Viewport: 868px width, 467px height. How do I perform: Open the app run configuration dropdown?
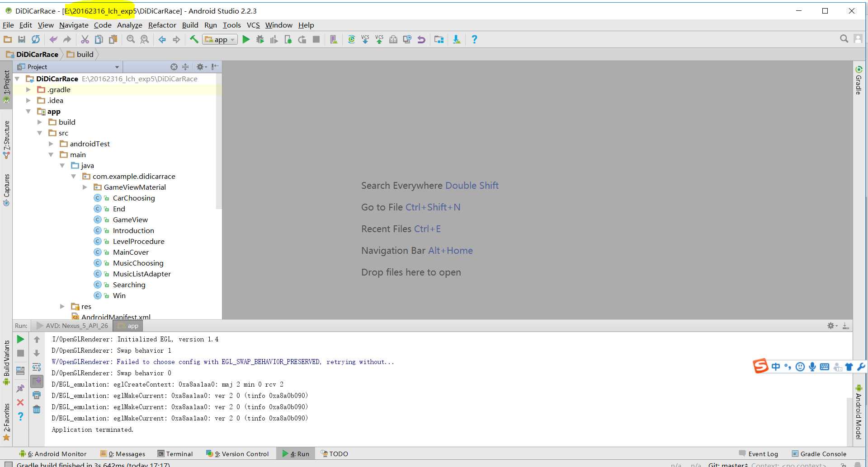(x=220, y=39)
